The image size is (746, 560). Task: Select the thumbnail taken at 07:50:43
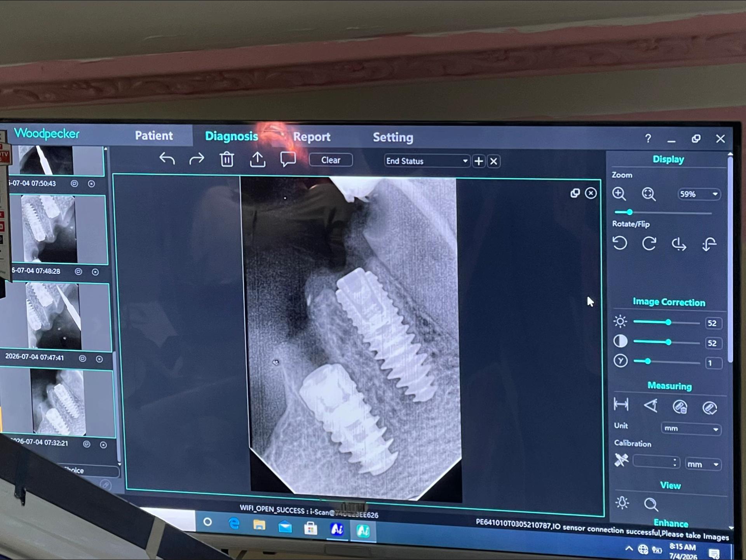click(x=56, y=161)
